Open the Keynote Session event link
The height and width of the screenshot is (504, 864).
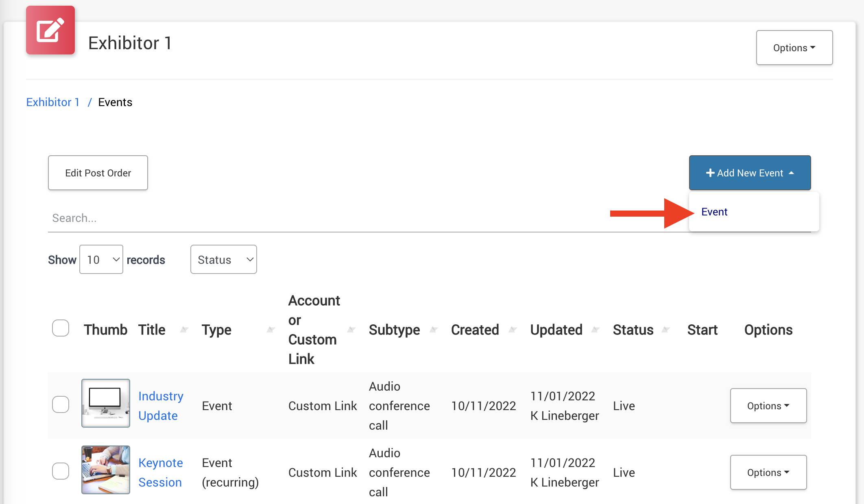coord(160,472)
